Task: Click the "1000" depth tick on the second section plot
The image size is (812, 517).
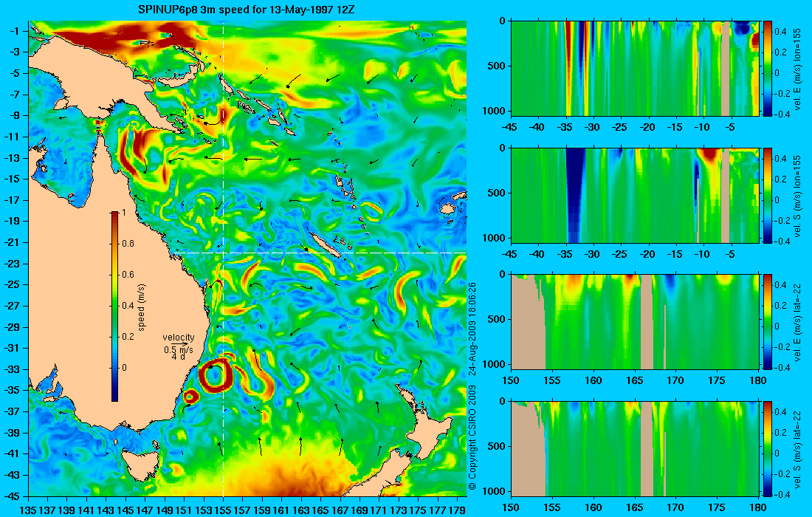Action: click(494, 238)
